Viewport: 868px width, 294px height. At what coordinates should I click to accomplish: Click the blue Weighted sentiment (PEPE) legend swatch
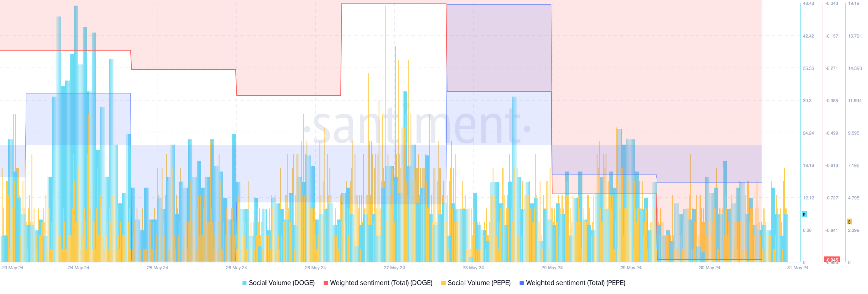tap(521, 283)
